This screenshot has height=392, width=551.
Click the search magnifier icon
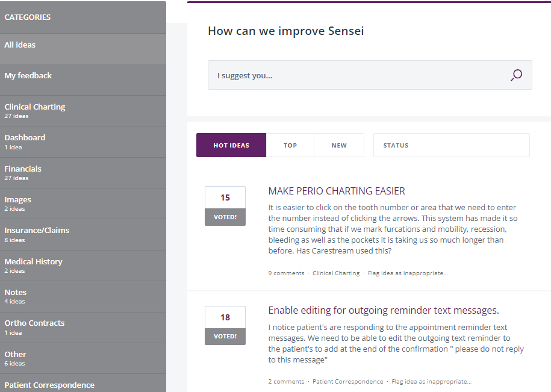pos(516,75)
